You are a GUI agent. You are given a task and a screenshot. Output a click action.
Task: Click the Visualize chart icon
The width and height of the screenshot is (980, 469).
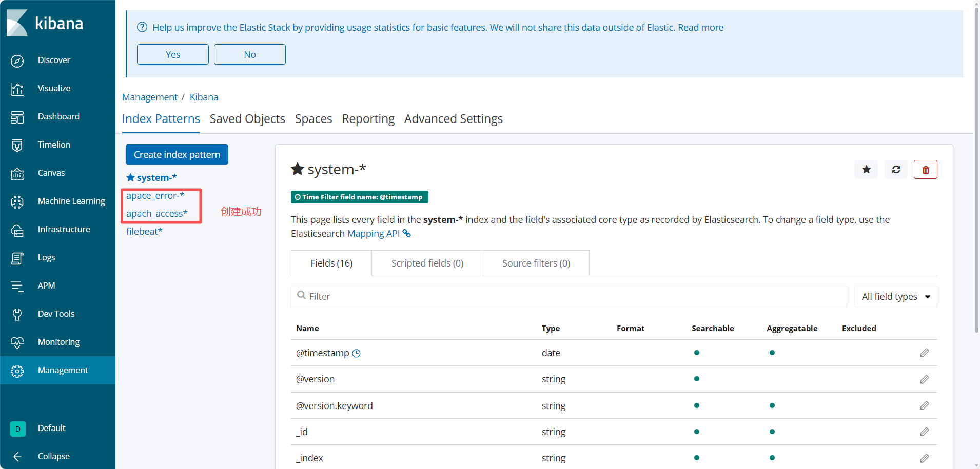[17, 89]
